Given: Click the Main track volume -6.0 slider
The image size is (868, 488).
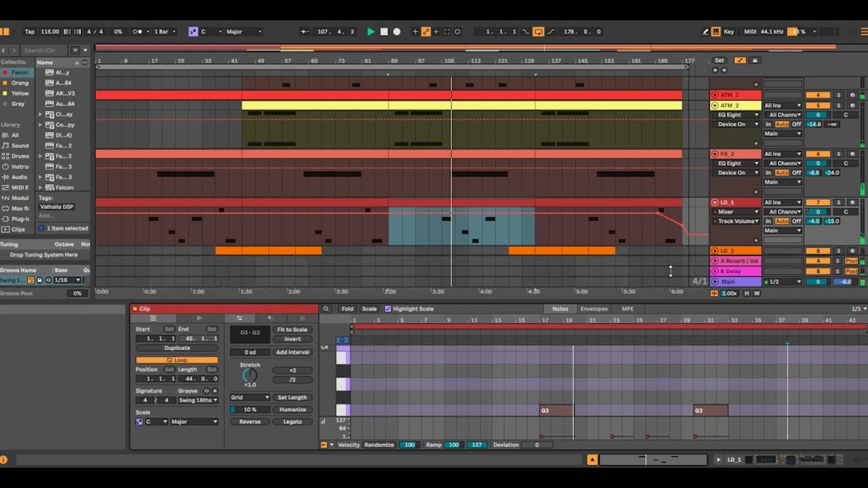Looking at the screenshot, I should pos(846,281).
